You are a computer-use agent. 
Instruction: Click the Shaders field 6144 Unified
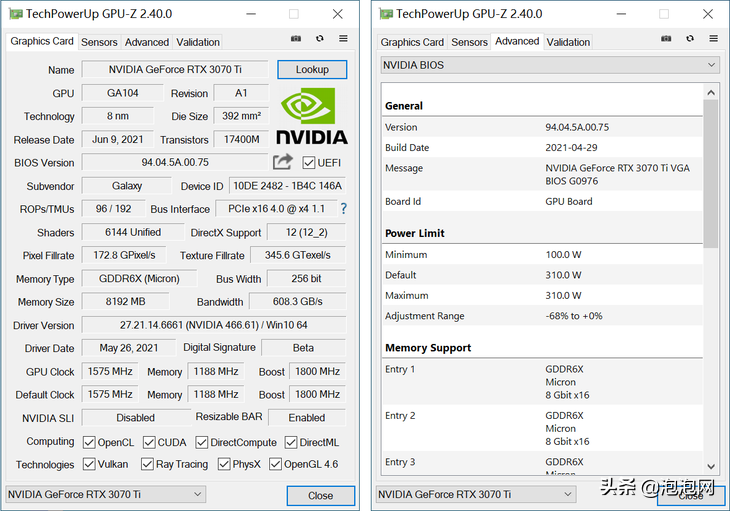pyautogui.click(x=133, y=232)
